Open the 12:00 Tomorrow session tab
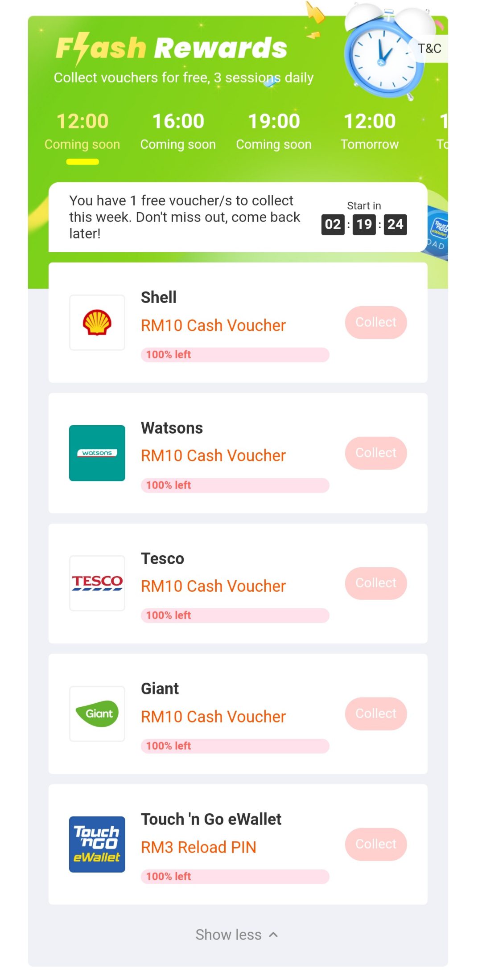The height and width of the screenshot is (980, 478). pos(370,131)
